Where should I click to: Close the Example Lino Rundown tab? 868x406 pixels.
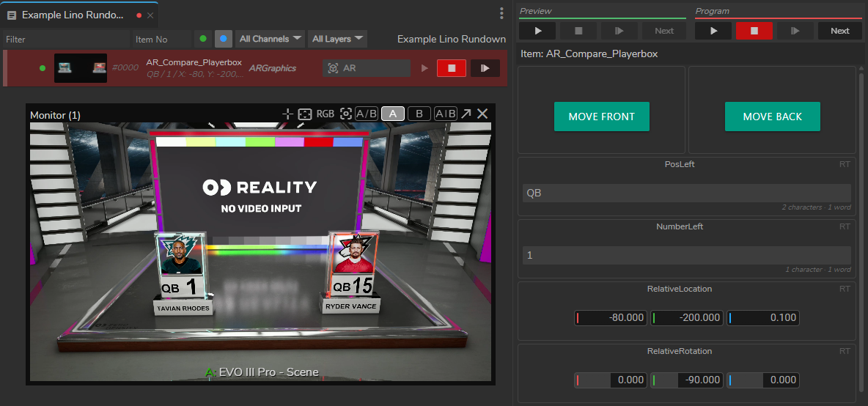(x=150, y=15)
